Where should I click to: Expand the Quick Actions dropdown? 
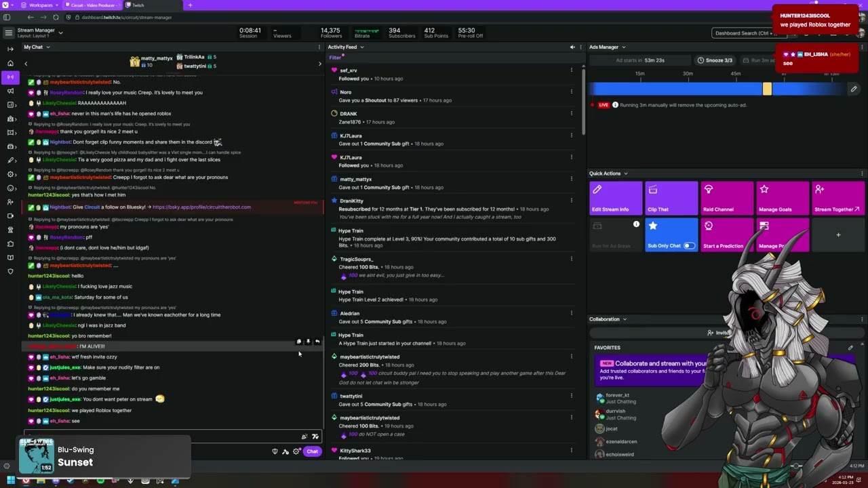coord(625,174)
